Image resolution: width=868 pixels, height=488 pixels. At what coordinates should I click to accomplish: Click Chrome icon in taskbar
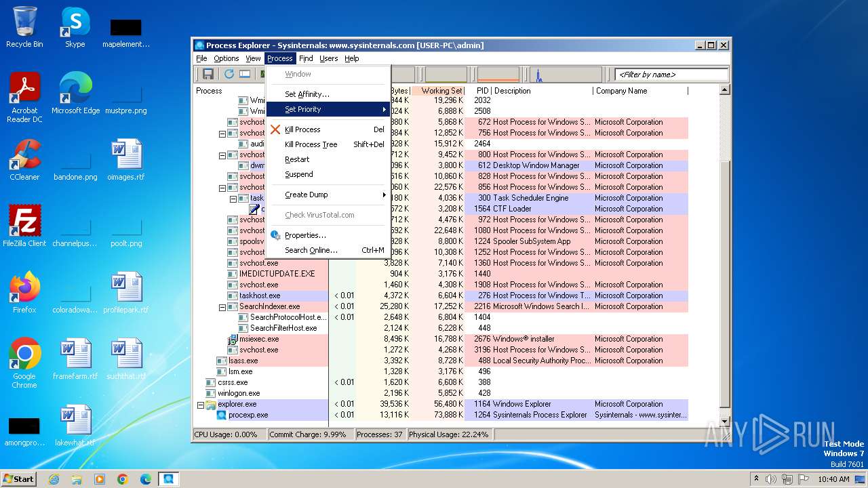click(x=123, y=479)
